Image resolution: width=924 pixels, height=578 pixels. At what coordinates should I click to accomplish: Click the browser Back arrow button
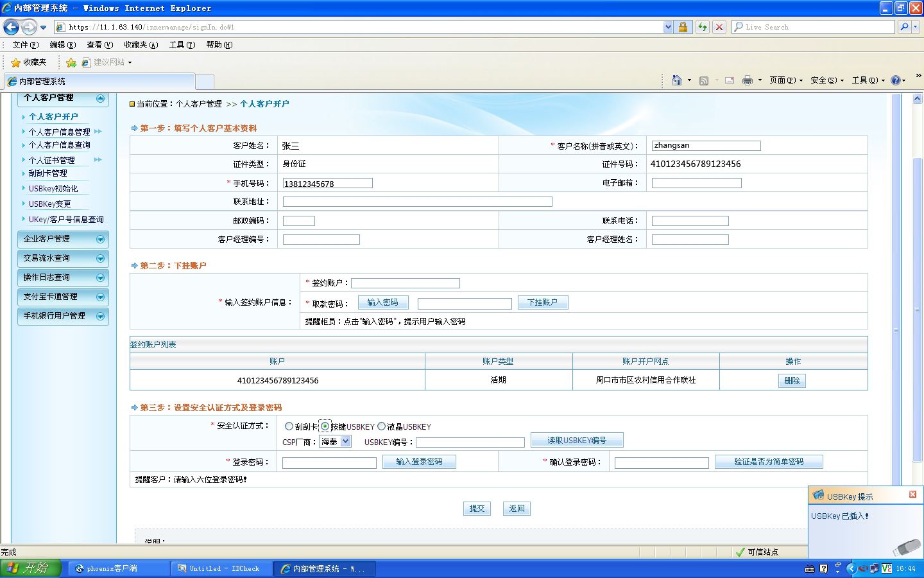point(11,27)
